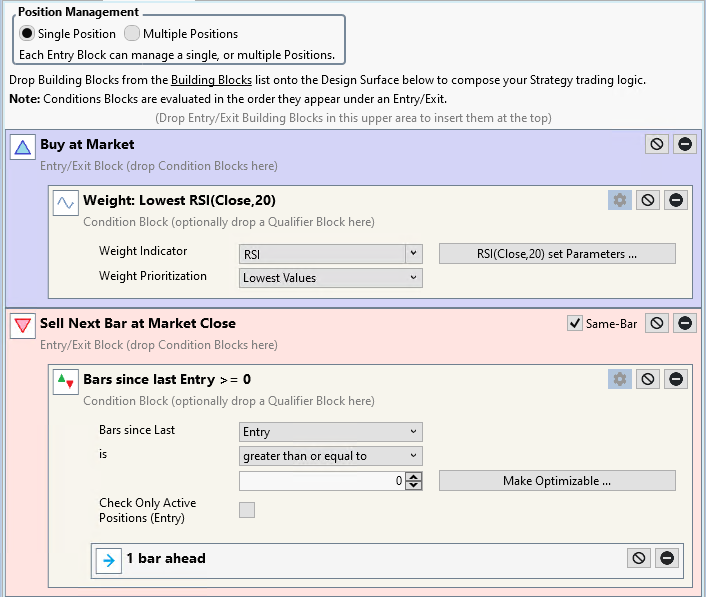Click the Make Optimizable button
Screen dimensions: 706x597
tap(557, 481)
